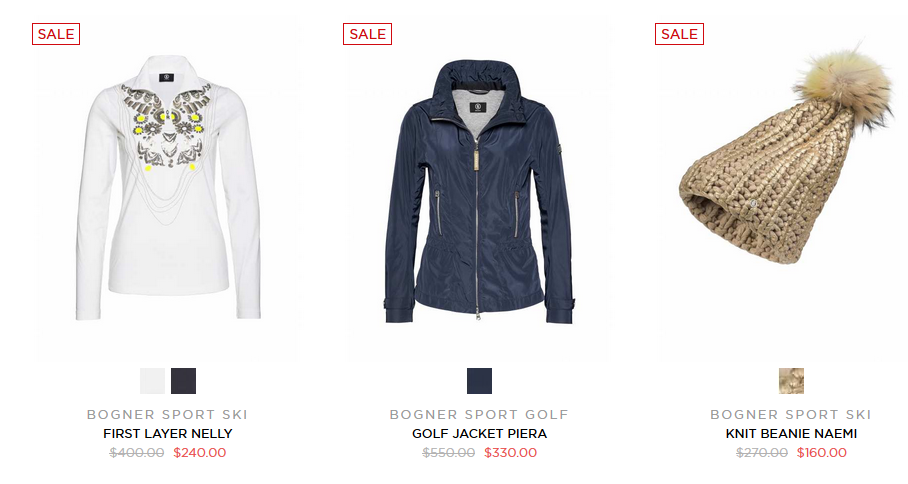Open the KNIT BEANIE NAEMI product link
This screenshot has height=484, width=908.
click(x=791, y=434)
